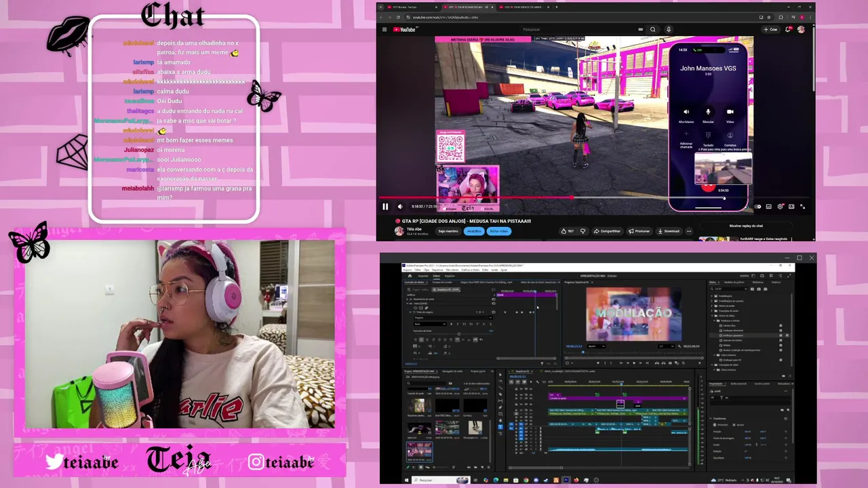The height and width of the screenshot is (488, 868).
Task: Open the Poppins font dropdown
Action: click(x=453, y=318)
